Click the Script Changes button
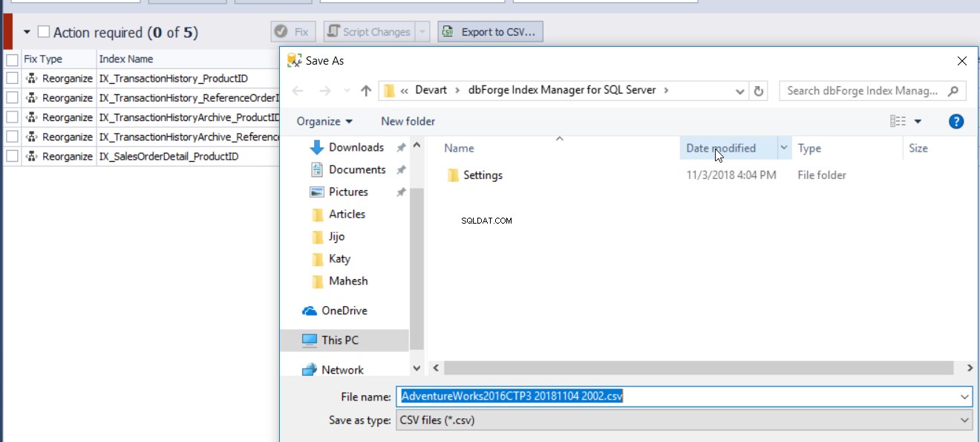 click(x=368, y=32)
